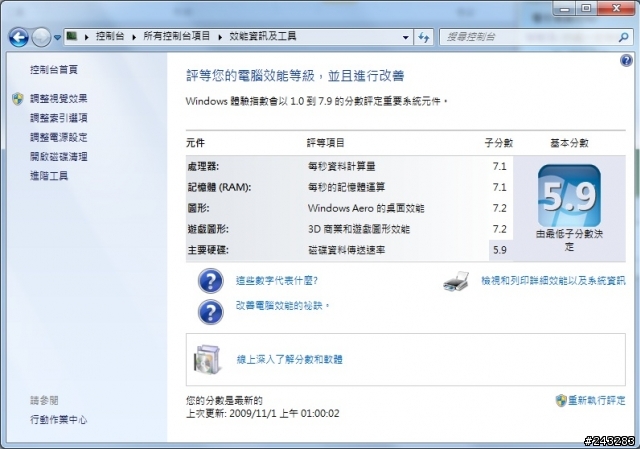
Task: Open 調整電源設定 link
Action: tap(59, 137)
